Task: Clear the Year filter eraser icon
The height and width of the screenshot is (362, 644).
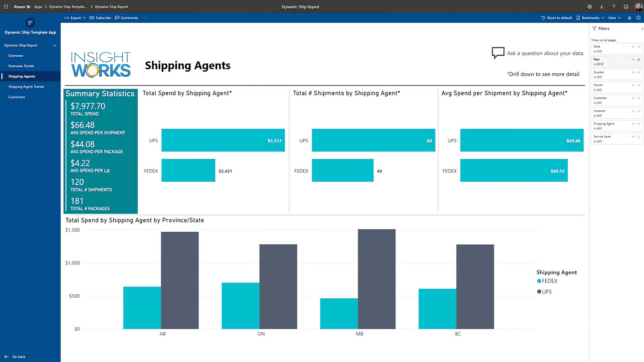Action: pos(639,59)
